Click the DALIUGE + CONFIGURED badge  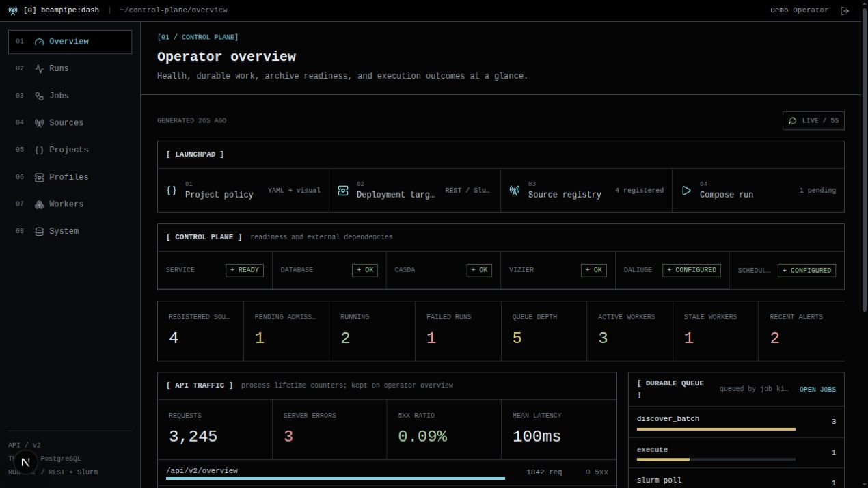pyautogui.click(x=692, y=270)
